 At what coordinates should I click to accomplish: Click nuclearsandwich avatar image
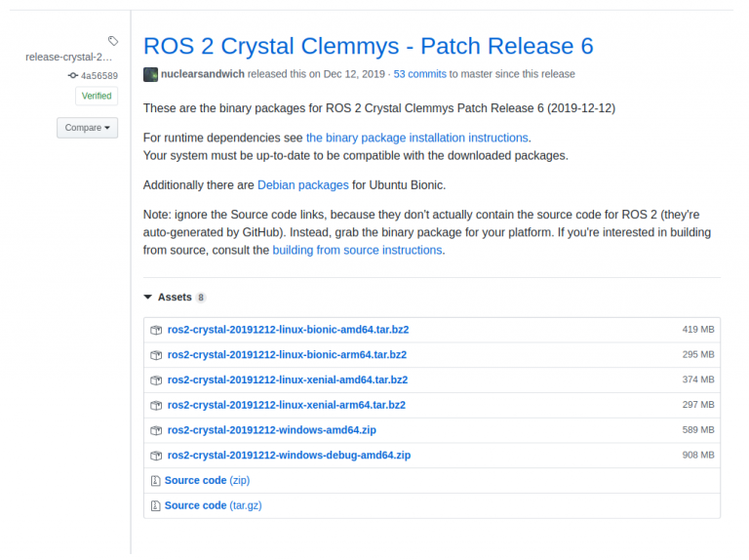(x=150, y=74)
